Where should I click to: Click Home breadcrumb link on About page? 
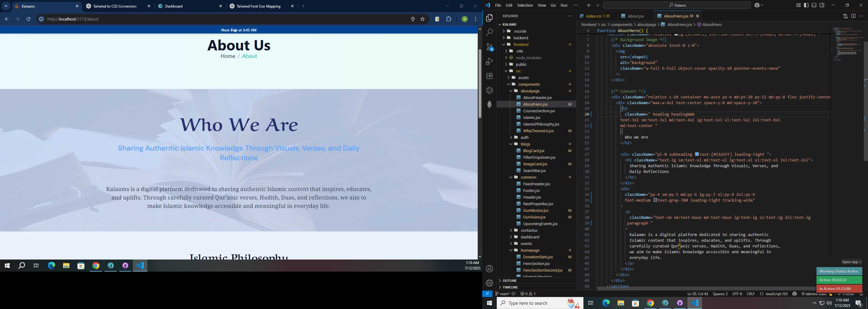(228, 56)
